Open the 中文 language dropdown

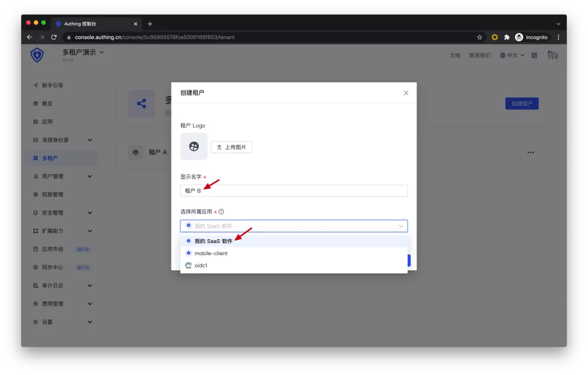pyautogui.click(x=512, y=56)
